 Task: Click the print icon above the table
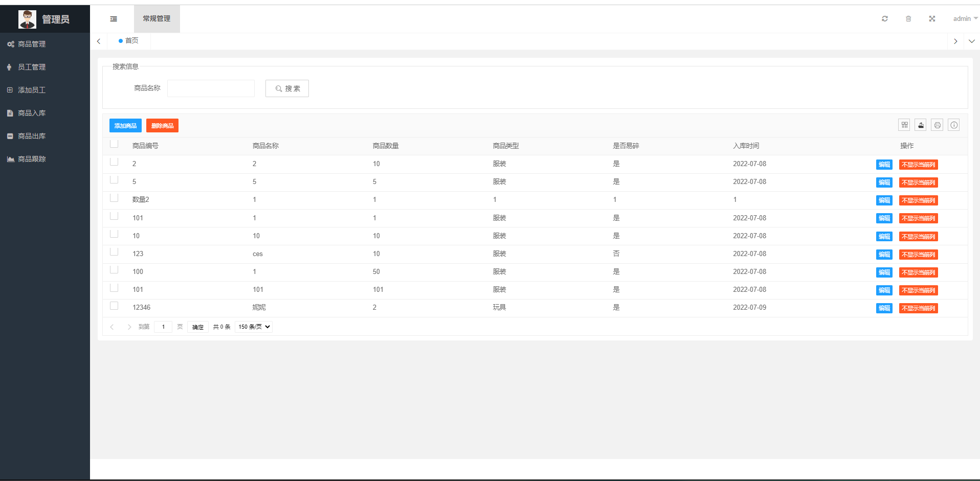938,125
